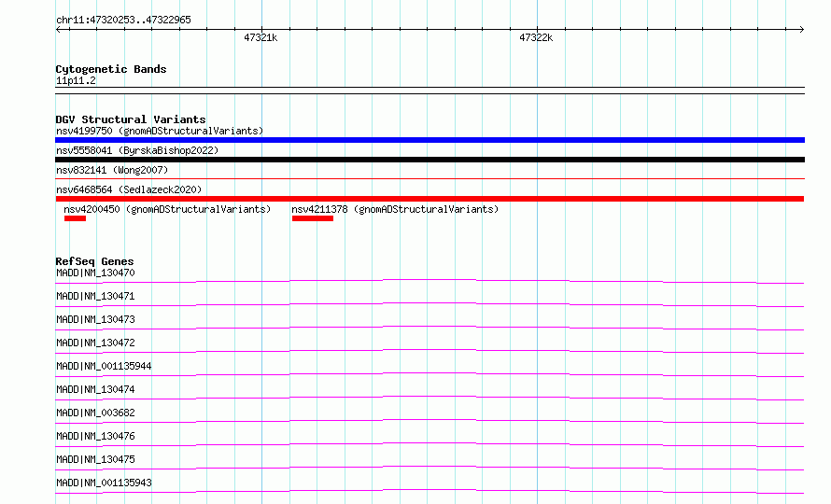Select the thin red nsv832141 variant line
Image resolution: width=831 pixels, height=504 pixels.
click(x=430, y=179)
